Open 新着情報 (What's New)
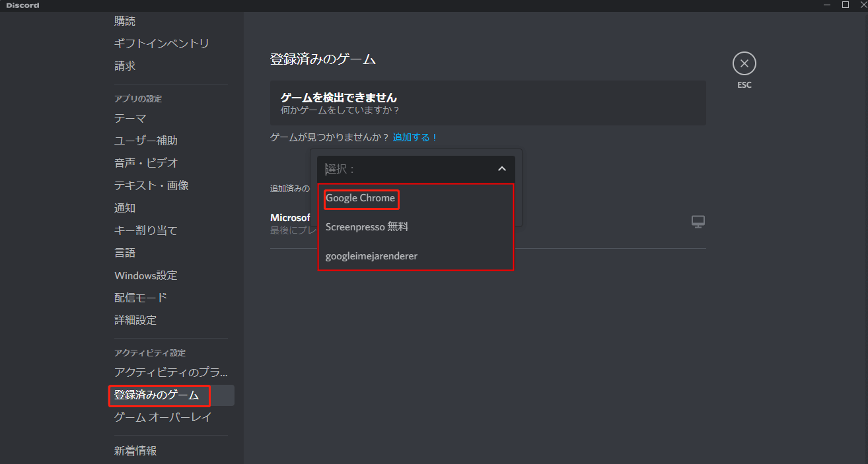 (x=135, y=450)
